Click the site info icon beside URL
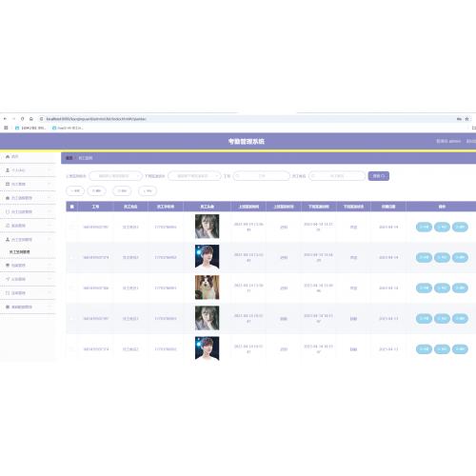 point(42,119)
